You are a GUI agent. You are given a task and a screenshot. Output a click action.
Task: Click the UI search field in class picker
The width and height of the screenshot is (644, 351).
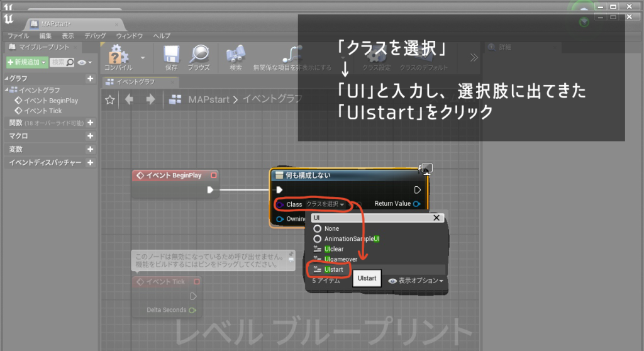pos(370,218)
